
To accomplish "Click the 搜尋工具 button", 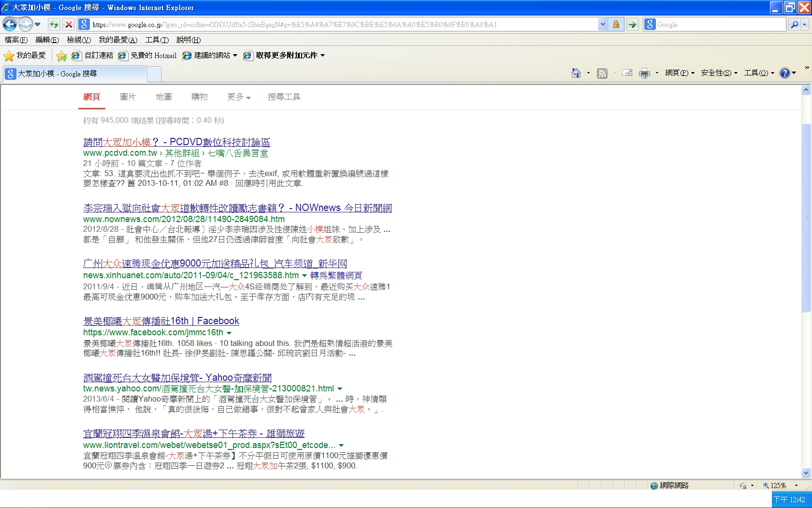I will tap(284, 97).
